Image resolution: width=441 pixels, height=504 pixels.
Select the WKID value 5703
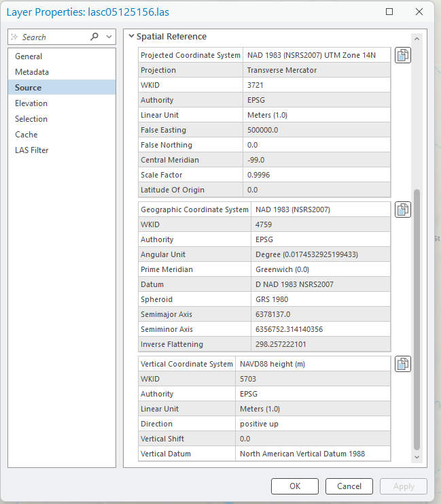247,379
